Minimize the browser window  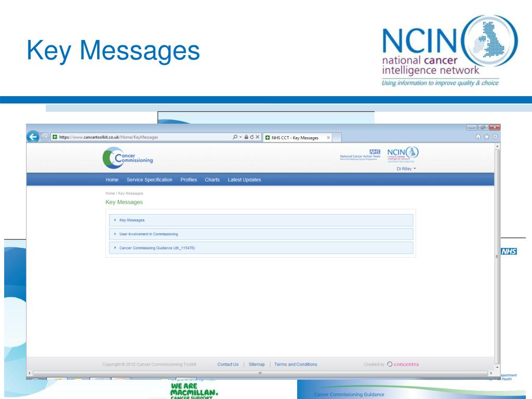(472, 127)
